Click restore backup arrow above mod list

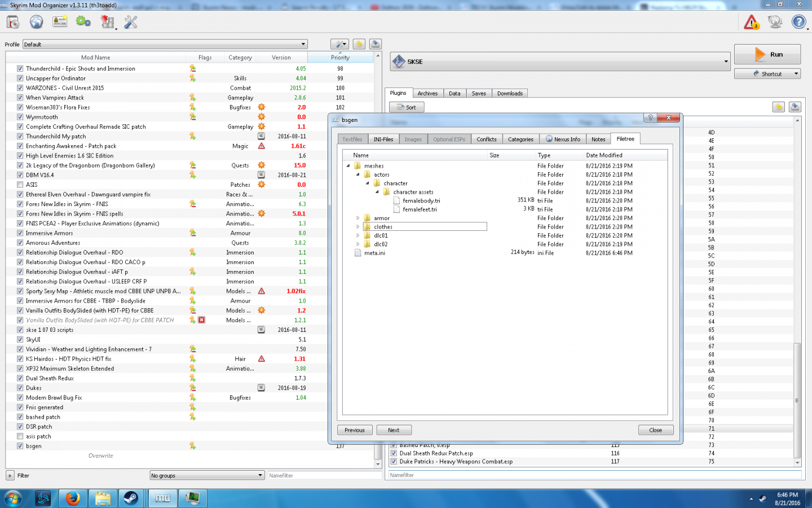pyautogui.click(x=359, y=44)
